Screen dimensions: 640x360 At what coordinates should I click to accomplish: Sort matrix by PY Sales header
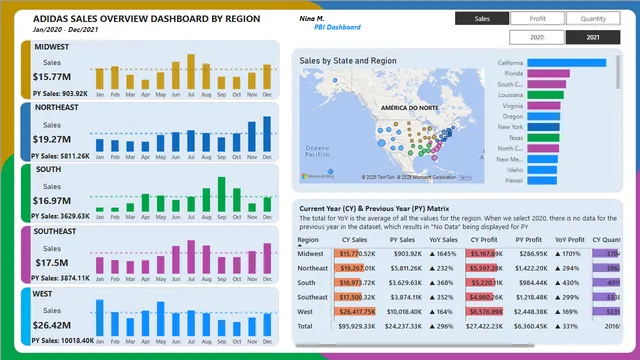(x=402, y=240)
